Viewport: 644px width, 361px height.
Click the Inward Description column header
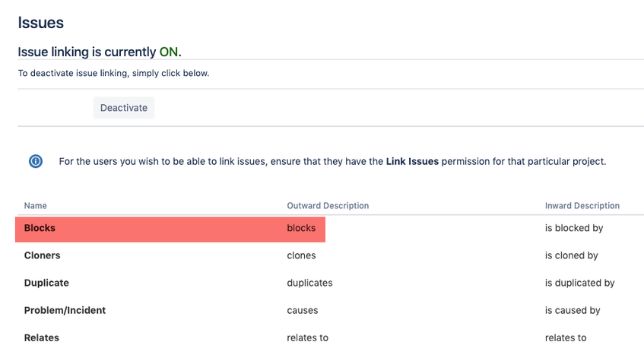click(x=582, y=206)
